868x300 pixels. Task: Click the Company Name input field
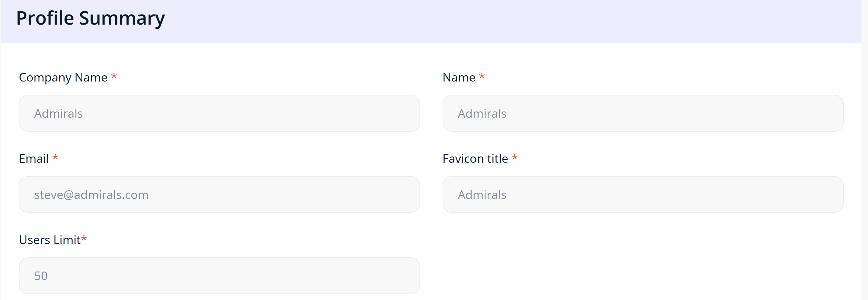point(219,113)
